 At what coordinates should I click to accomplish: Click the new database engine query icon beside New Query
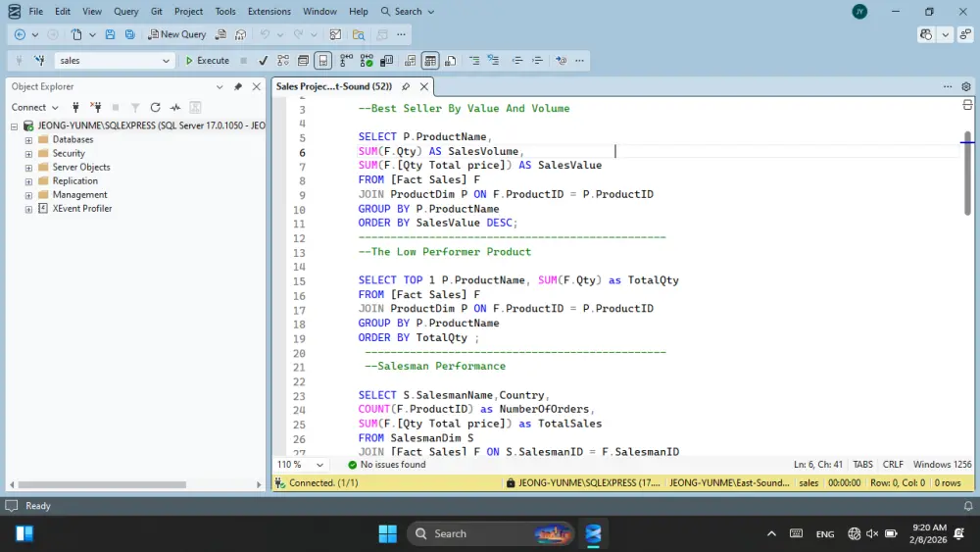(x=220, y=35)
